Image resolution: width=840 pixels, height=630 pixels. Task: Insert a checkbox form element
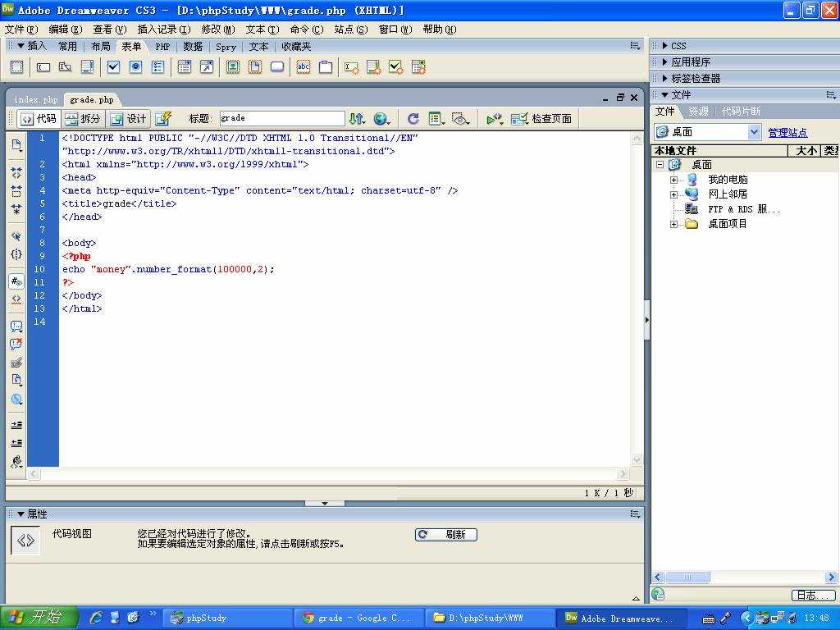pos(113,67)
